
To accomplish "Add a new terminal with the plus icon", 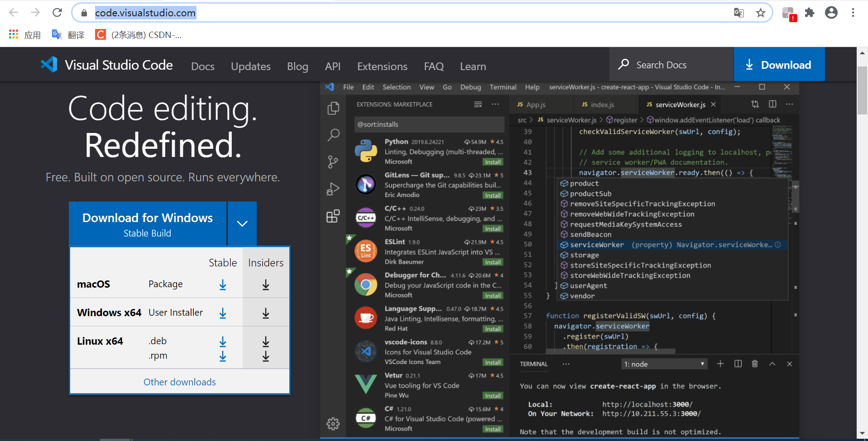I will click(720, 364).
